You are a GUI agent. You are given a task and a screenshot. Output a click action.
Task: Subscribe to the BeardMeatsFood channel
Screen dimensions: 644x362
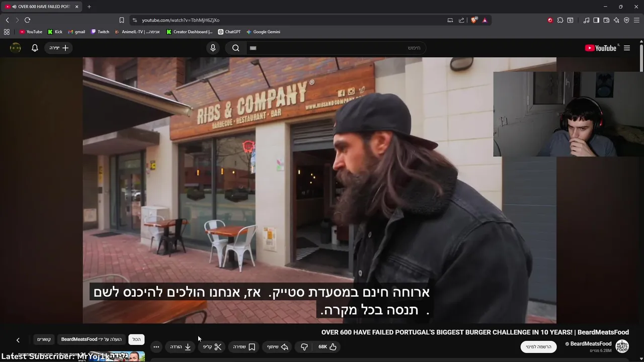tap(538, 346)
